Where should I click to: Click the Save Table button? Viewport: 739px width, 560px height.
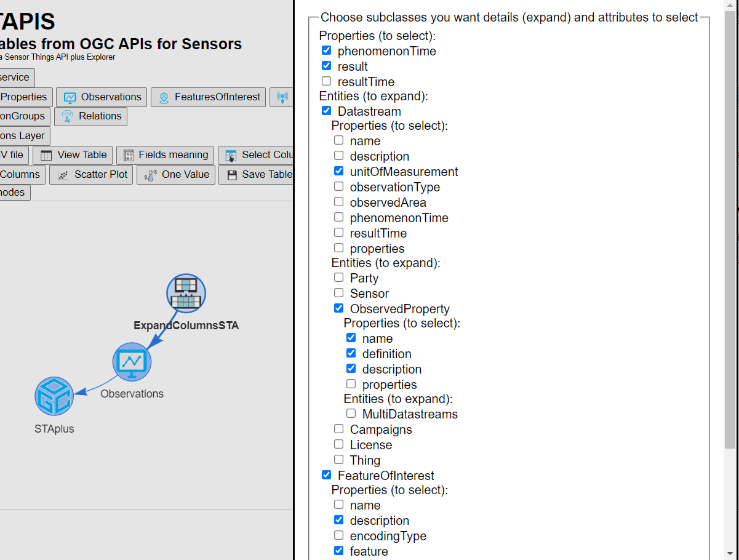[256, 175]
